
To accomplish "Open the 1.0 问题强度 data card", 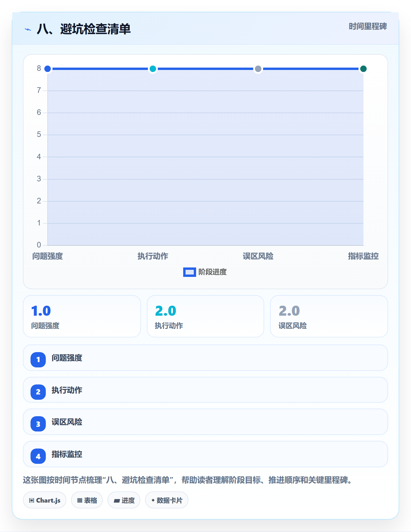I will [82, 316].
